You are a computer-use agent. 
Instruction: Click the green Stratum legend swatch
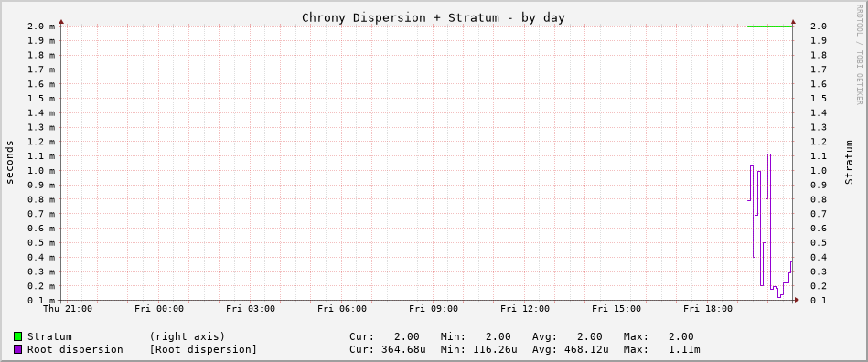tap(18, 336)
